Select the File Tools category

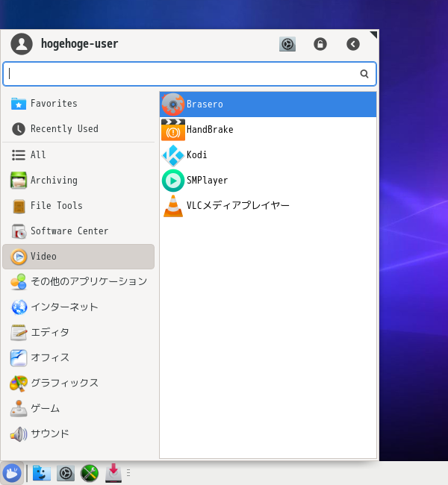tap(78, 206)
